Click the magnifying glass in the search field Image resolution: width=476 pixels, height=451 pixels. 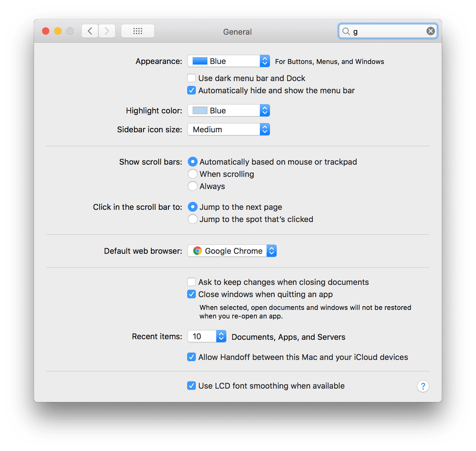pos(346,31)
